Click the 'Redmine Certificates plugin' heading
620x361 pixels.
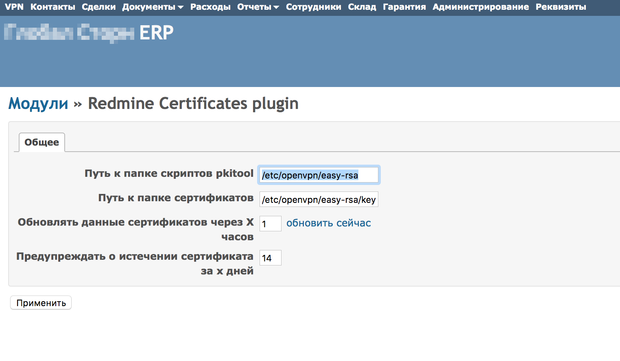click(x=193, y=104)
